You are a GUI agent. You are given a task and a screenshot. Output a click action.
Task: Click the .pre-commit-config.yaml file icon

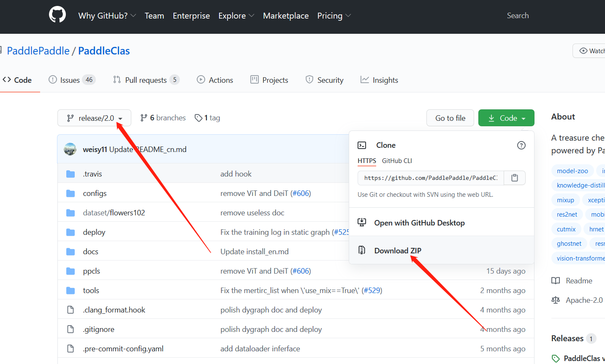pos(71,349)
